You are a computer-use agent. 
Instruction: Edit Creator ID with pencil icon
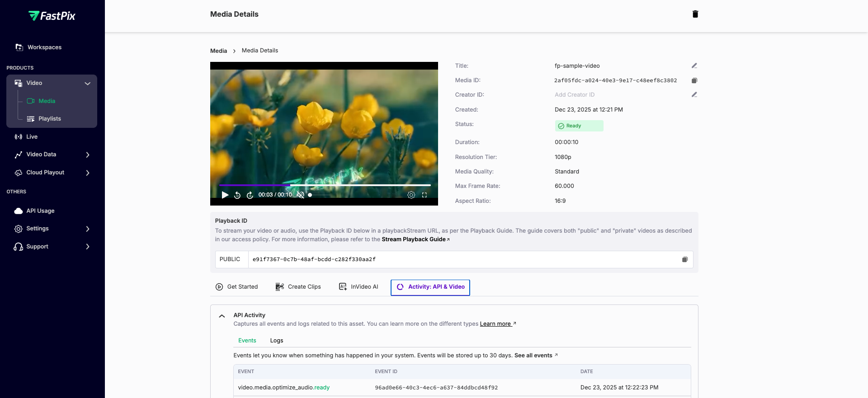click(x=694, y=94)
